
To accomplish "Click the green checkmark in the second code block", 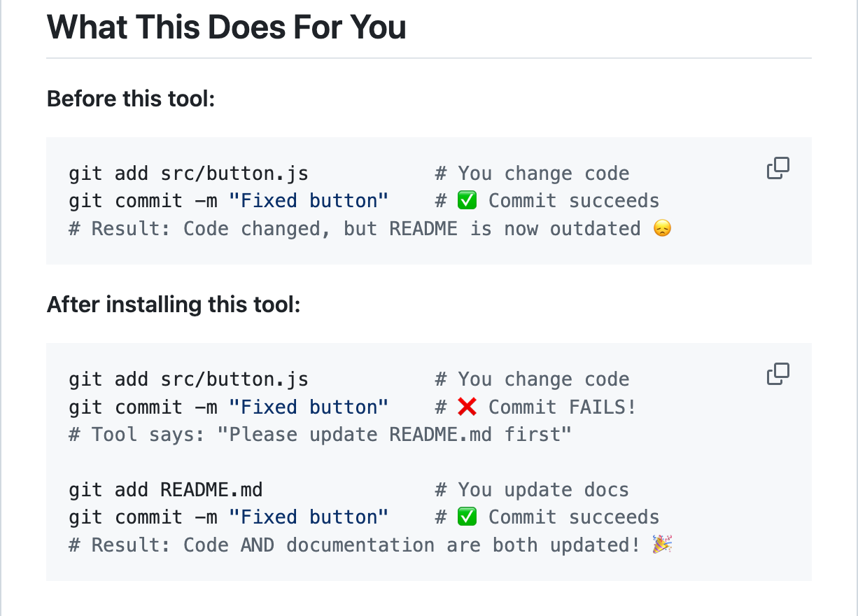I will pos(467,517).
